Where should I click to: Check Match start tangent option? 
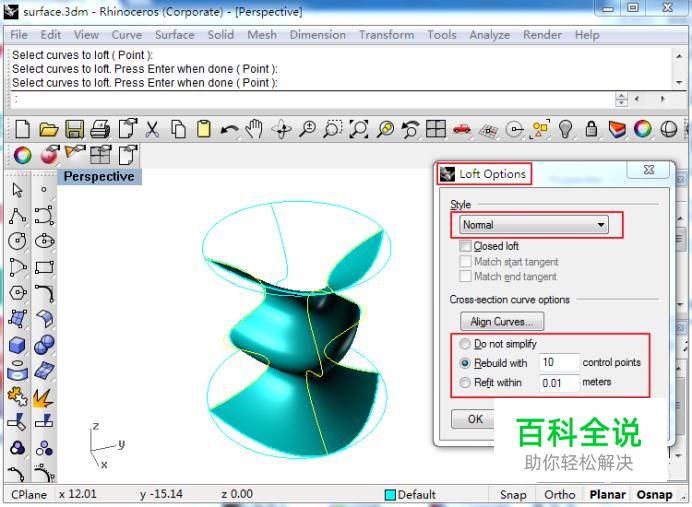click(x=465, y=261)
